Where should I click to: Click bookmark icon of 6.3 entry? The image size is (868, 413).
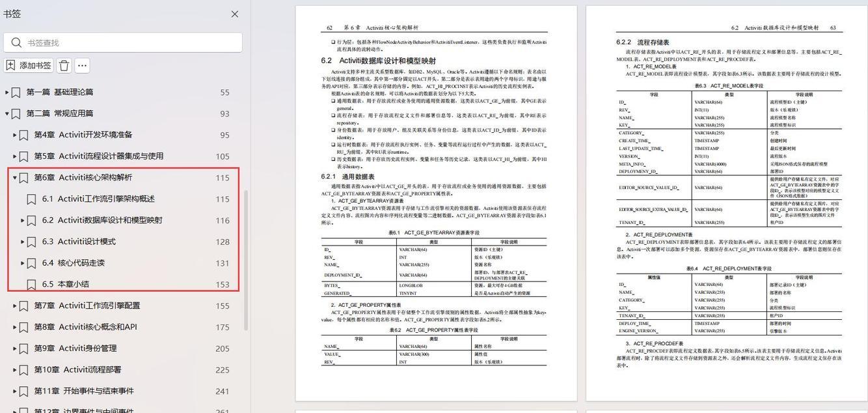click(x=31, y=242)
